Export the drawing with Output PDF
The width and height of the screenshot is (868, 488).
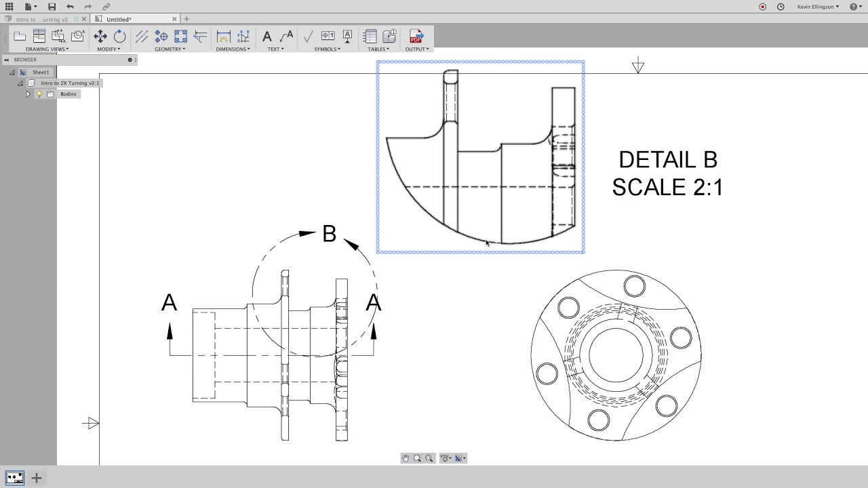(416, 37)
